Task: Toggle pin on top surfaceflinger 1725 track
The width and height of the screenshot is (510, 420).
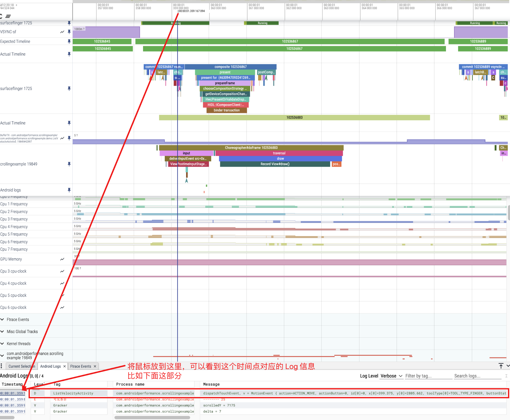Action: pyautogui.click(x=69, y=23)
